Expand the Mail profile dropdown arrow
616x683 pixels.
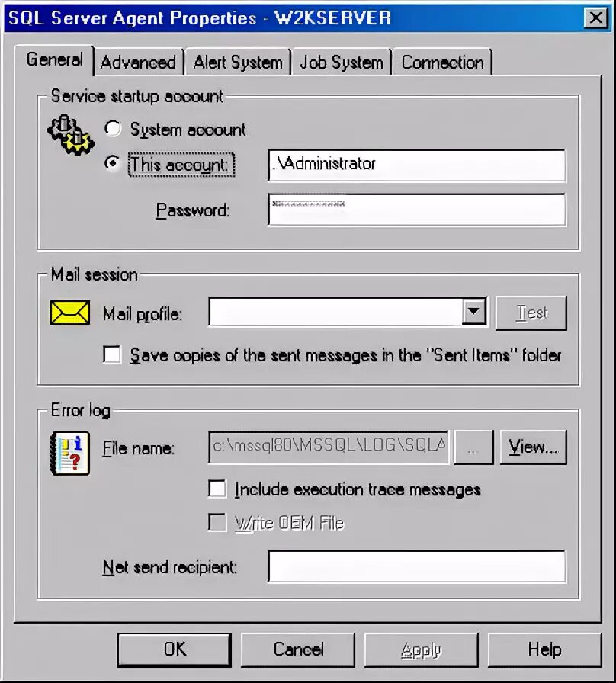[x=473, y=311]
